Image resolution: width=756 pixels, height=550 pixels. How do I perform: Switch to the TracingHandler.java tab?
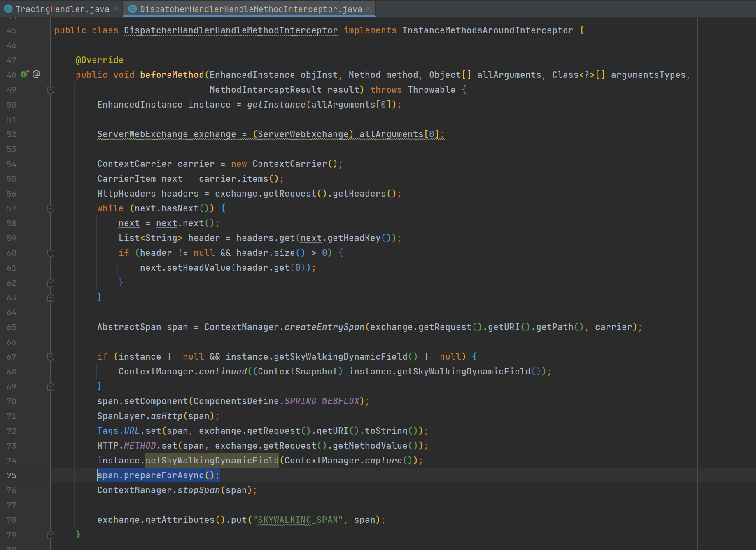click(x=62, y=9)
